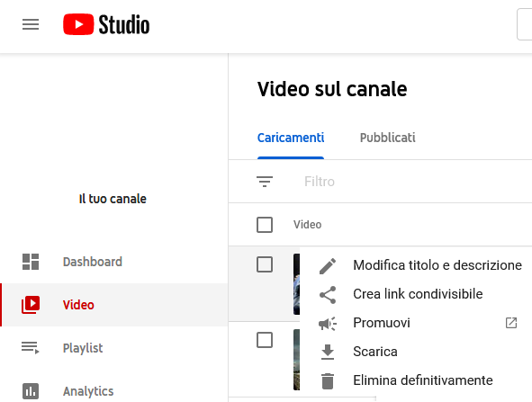Screen dimensions: 532x402
Task: Click the share link icon
Action: click(x=328, y=295)
